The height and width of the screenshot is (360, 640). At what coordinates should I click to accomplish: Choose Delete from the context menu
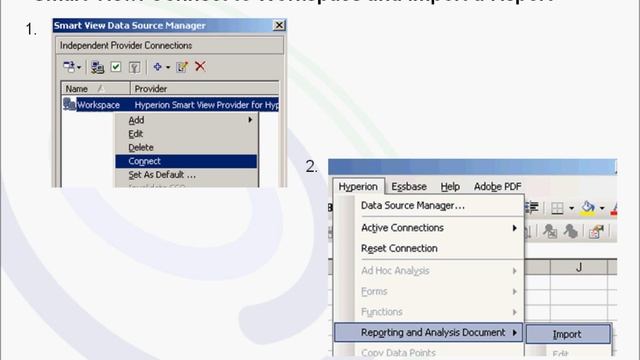tap(186, 147)
